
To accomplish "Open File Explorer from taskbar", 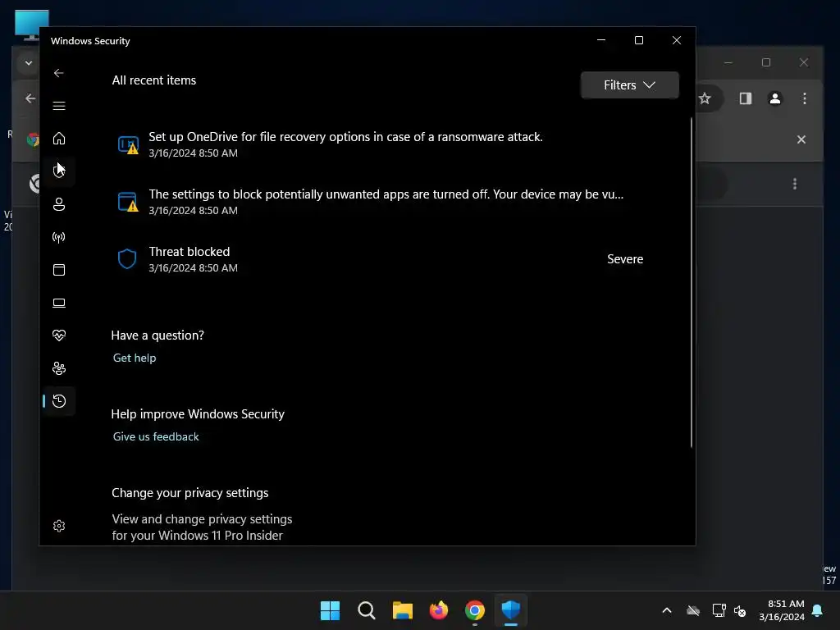I will pyautogui.click(x=402, y=610).
